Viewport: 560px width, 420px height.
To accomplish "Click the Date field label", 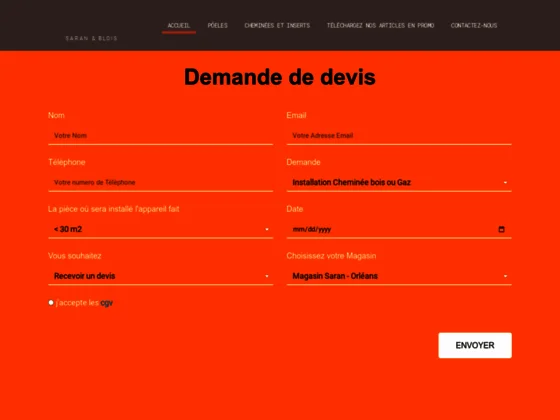I will click(295, 209).
